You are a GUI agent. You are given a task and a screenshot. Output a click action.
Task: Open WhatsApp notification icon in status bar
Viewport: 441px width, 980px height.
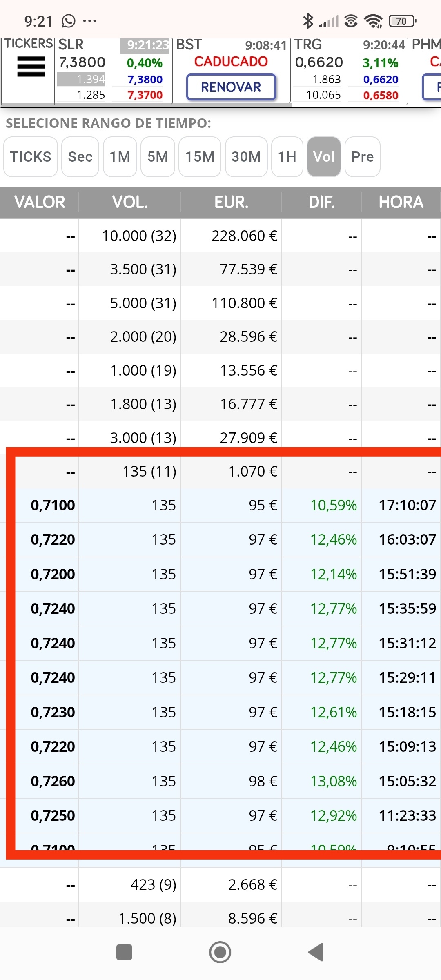point(69,21)
